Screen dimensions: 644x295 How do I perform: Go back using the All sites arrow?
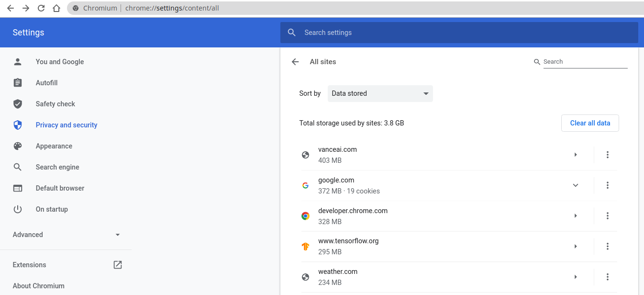(295, 62)
